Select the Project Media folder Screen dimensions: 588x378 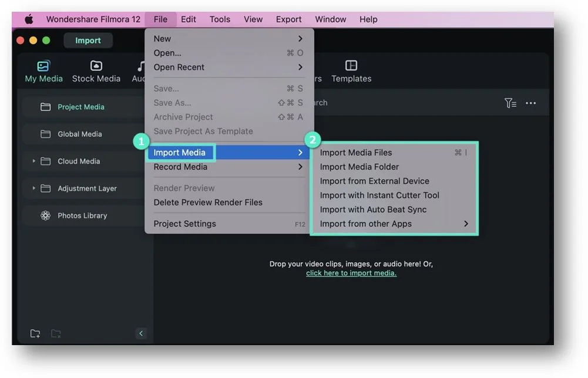point(82,107)
